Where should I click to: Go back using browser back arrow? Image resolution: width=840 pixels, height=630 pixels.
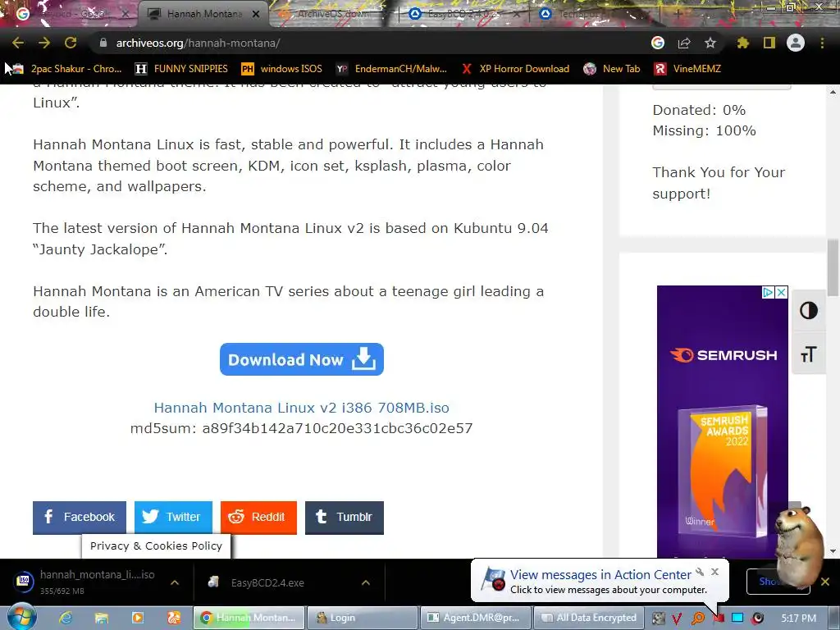coord(18,43)
